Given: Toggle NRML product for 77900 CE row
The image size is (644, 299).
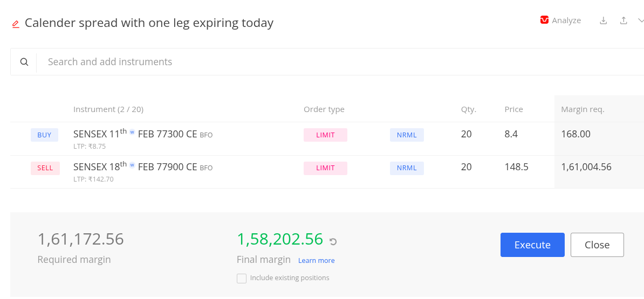Looking at the screenshot, I should [407, 168].
